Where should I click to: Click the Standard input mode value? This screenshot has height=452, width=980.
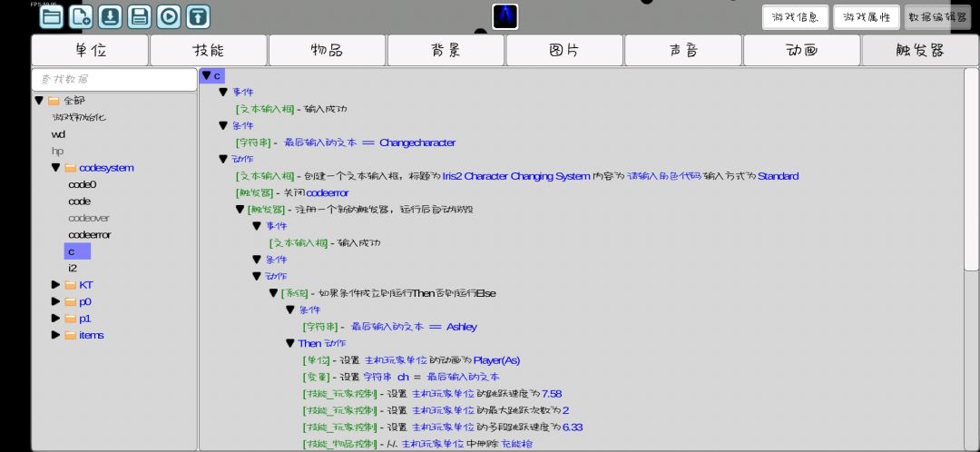(779, 176)
